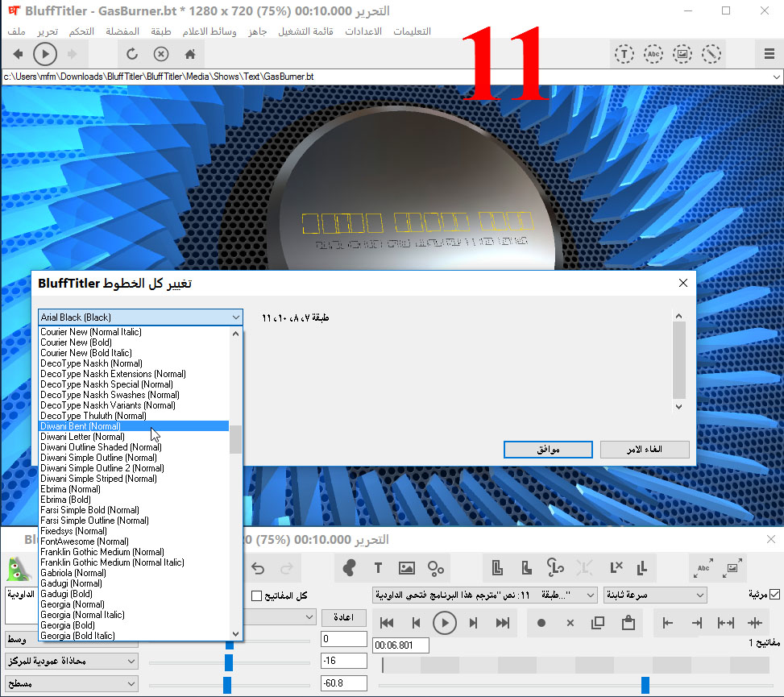Open the سرعة ثابتة speed dropdown
Viewport: 784px width, 697px height.
coord(655,595)
